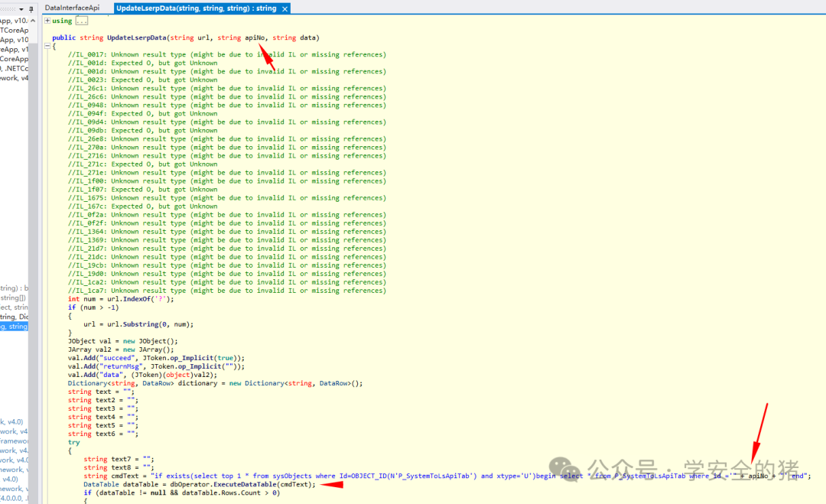Screen dimensions: 826x504
Task: Select the highlighted 'g, string' tree item
Action: point(14,327)
